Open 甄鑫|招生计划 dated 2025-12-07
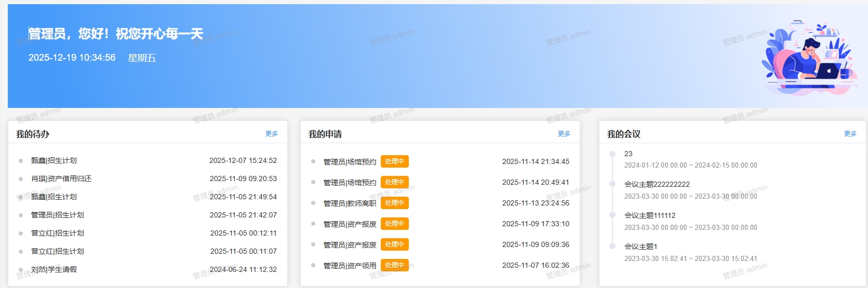Image resolution: width=868 pixels, height=288 pixels. point(54,160)
